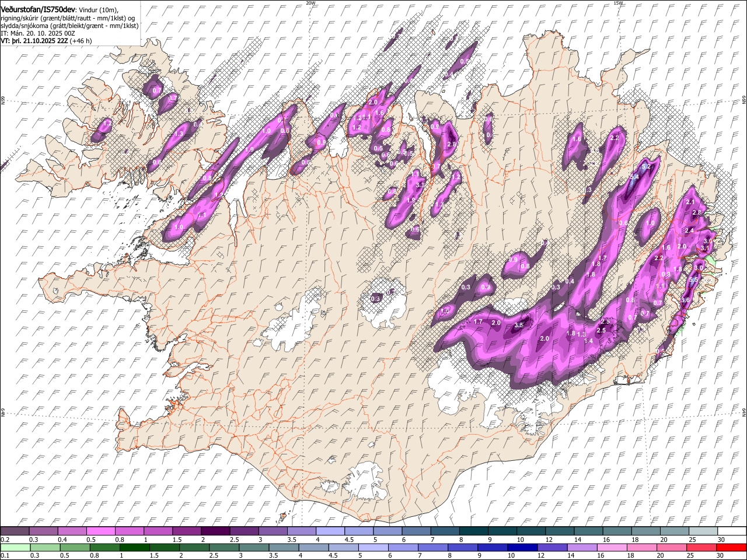Click the 'VT: þri. 21.10.2025 22Z' valid time

pos(35,41)
